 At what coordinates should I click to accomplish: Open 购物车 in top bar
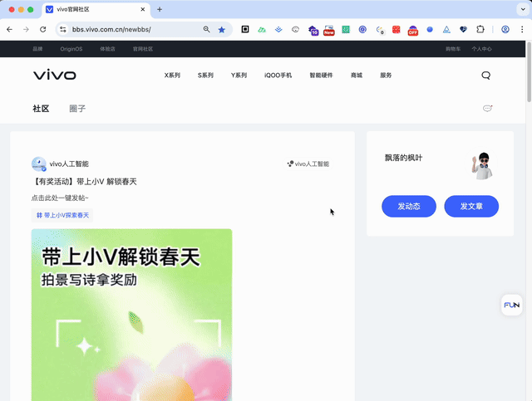(453, 49)
